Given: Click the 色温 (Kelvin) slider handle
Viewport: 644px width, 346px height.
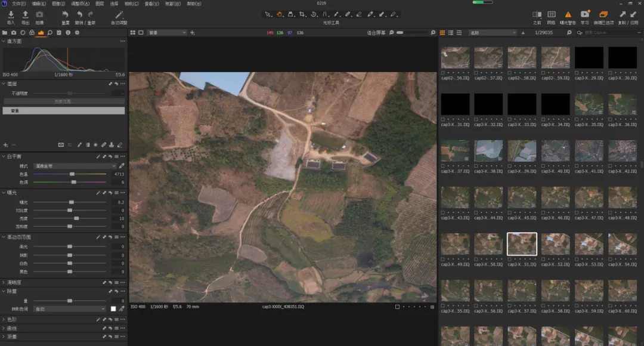Looking at the screenshot, I should click(x=72, y=174).
